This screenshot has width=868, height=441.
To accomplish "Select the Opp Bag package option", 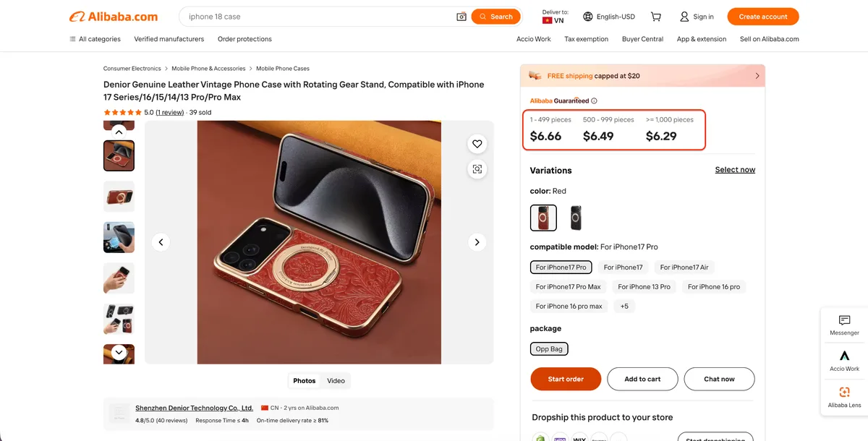I will 548,348.
